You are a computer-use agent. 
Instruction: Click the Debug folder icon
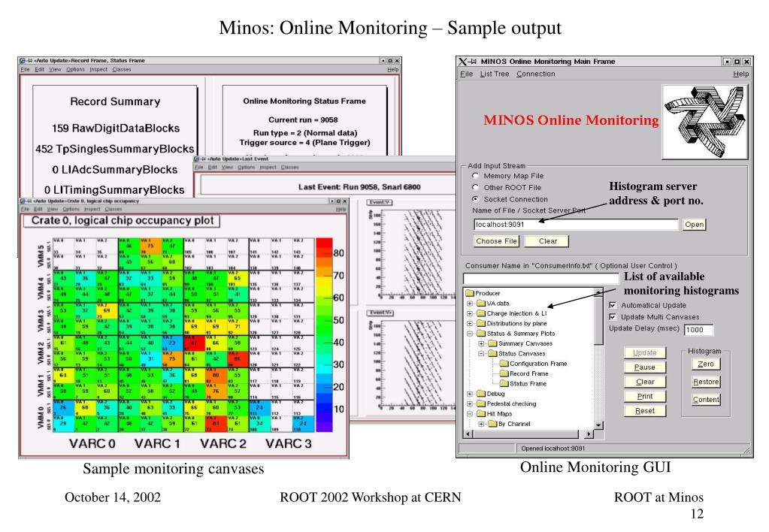click(x=481, y=394)
